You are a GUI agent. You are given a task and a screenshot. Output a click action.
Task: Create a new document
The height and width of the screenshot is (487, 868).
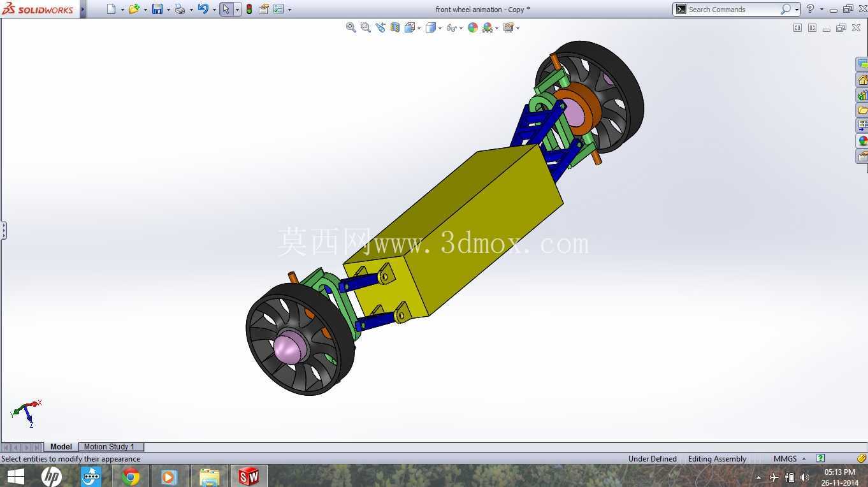click(x=111, y=9)
